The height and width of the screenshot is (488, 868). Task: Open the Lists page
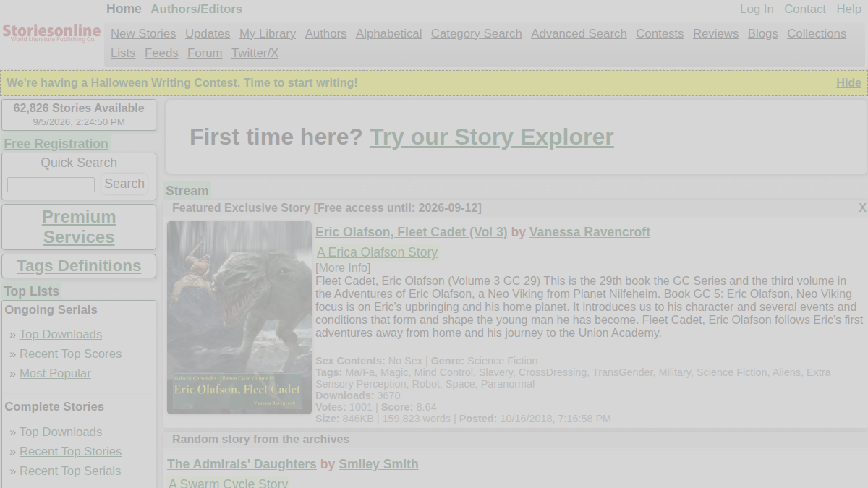point(123,53)
